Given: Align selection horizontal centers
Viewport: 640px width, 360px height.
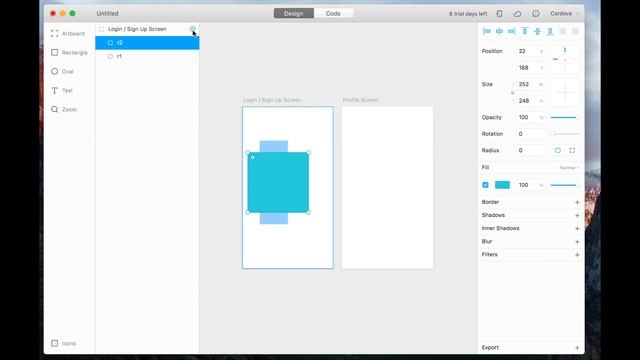Looking at the screenshot, I should click(x=499, y=31).
